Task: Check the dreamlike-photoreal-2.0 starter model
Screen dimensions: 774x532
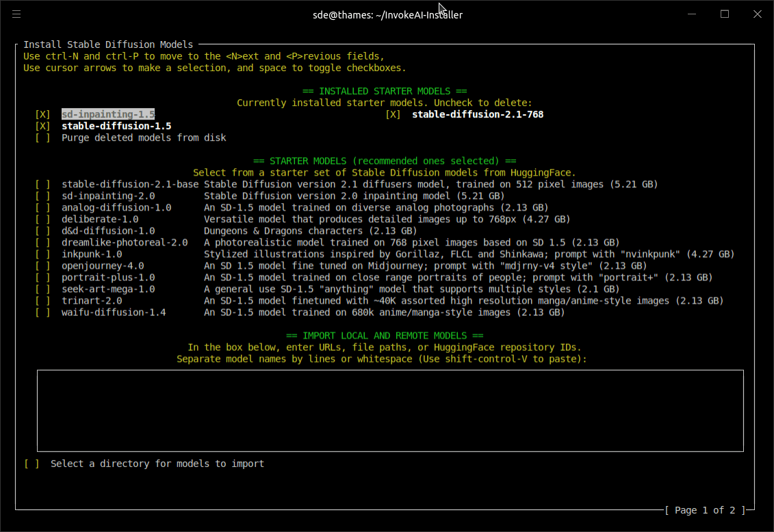Action: (x=42, y=243)
